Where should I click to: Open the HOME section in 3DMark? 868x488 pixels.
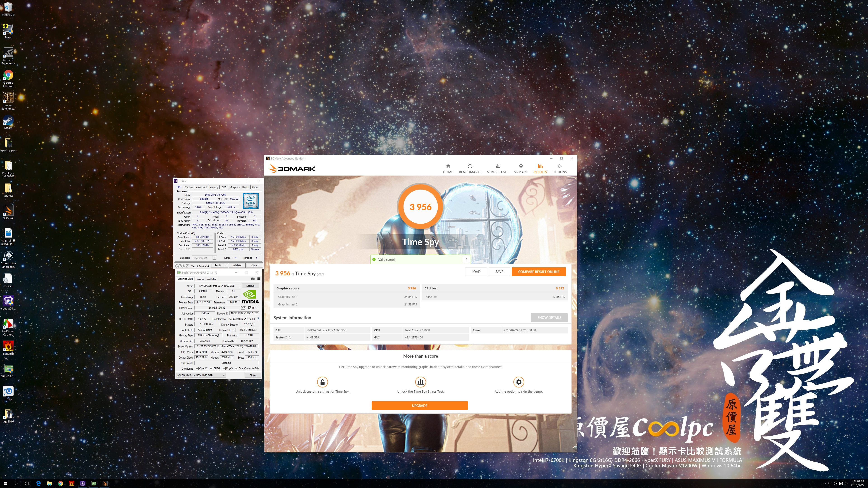click(448, 169)
